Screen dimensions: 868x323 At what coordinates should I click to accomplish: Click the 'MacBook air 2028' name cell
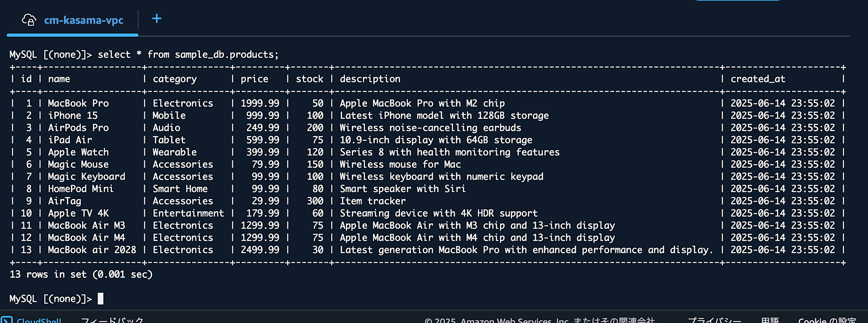point(92,250)
